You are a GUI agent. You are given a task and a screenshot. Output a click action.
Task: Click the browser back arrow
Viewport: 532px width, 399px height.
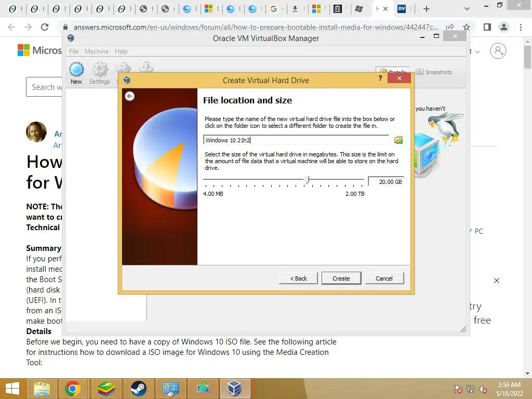point(11,27)
